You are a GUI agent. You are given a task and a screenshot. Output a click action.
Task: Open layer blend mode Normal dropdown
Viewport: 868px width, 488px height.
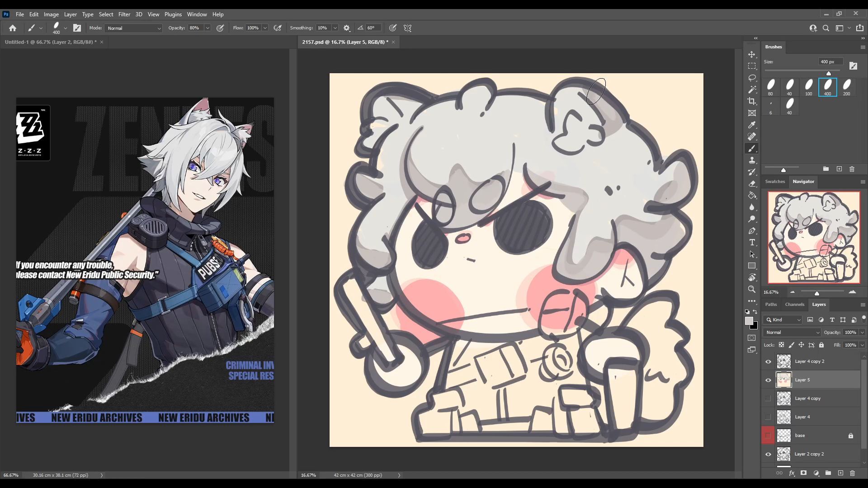[792, 333]
